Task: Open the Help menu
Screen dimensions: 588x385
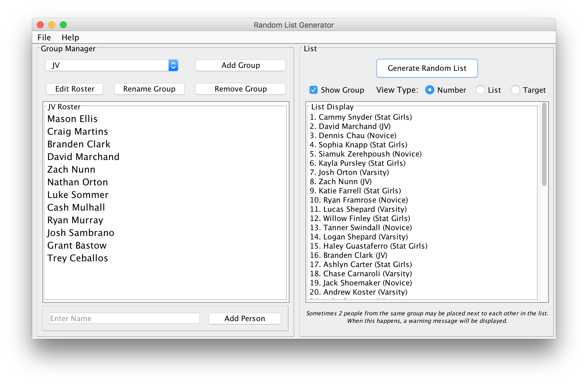Action: coord(70,37)
